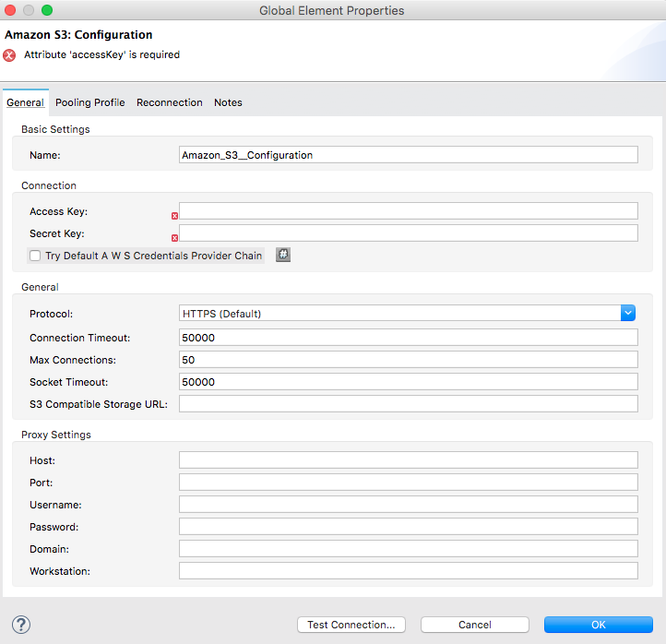Select the Max Connections field
Image resolution: width=666 pixels, height=644 pixels.
pos(408,360)
